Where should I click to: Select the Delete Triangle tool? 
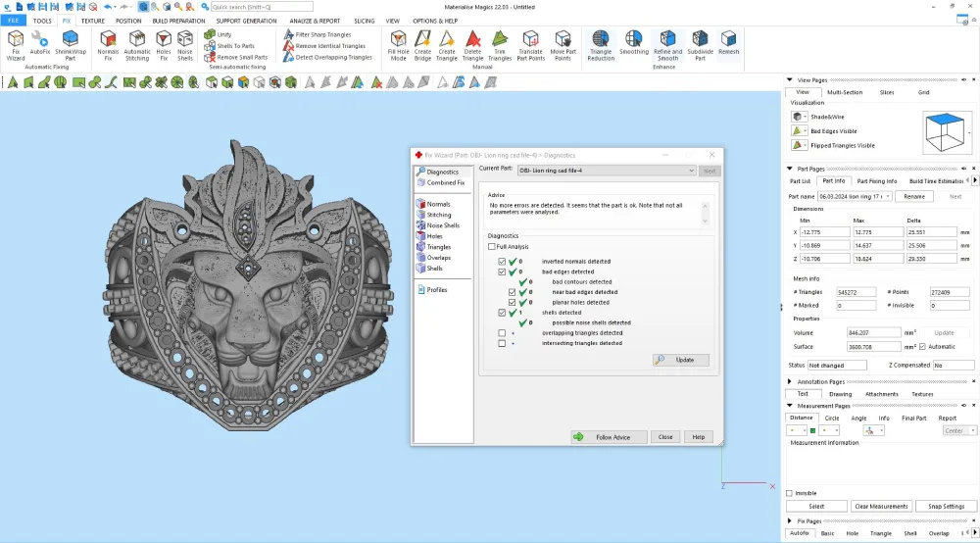click(472, 45)
